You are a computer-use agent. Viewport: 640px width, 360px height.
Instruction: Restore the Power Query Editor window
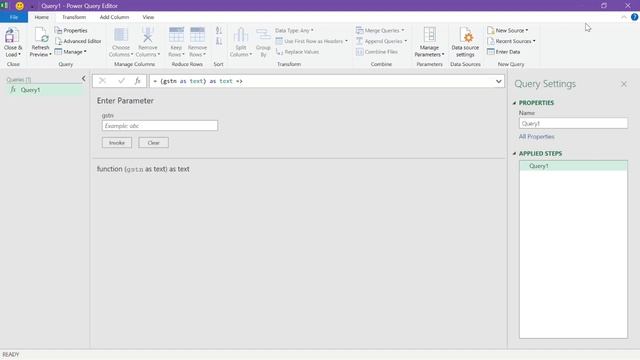tap(604, 6)
